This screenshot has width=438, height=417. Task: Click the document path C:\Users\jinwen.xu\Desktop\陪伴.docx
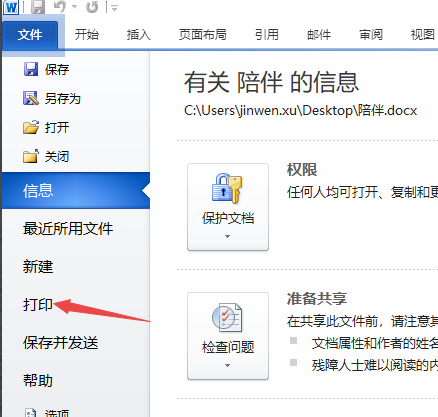coord(301,110)
